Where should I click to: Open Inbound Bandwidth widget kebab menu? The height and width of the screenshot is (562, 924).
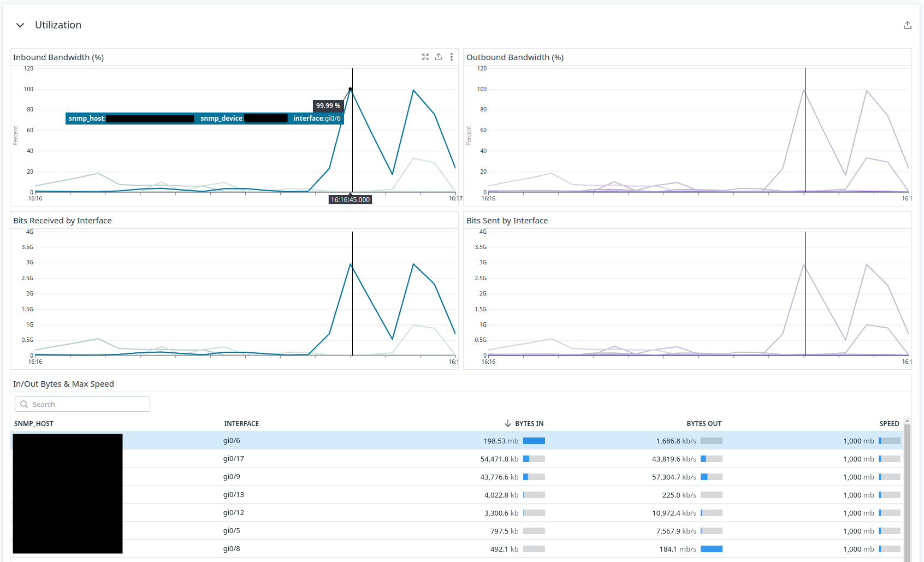(452, 57)
